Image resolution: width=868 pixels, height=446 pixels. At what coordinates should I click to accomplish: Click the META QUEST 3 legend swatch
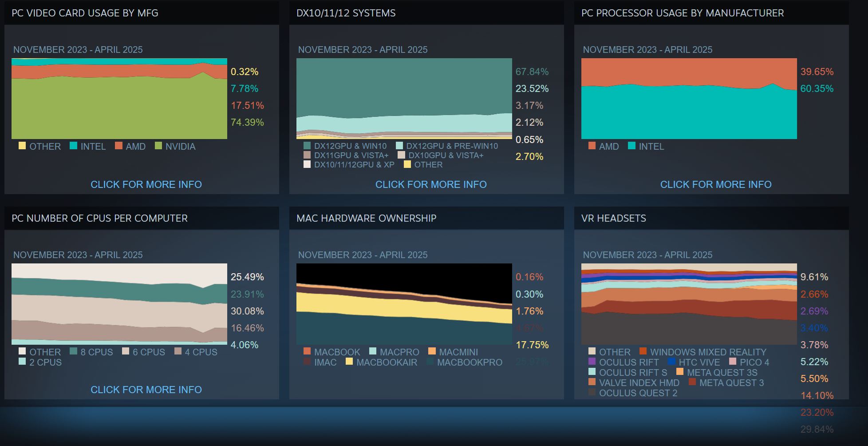tap(692, 382)
